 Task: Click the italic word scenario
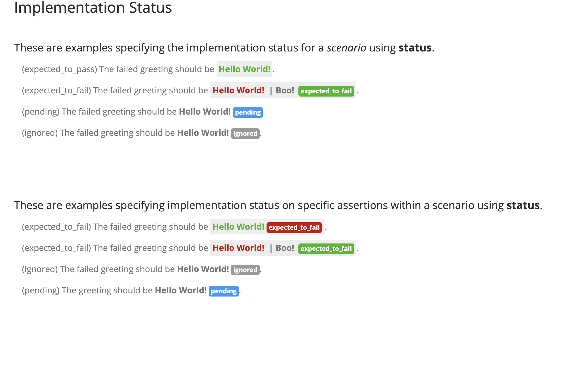coord(346,48)
